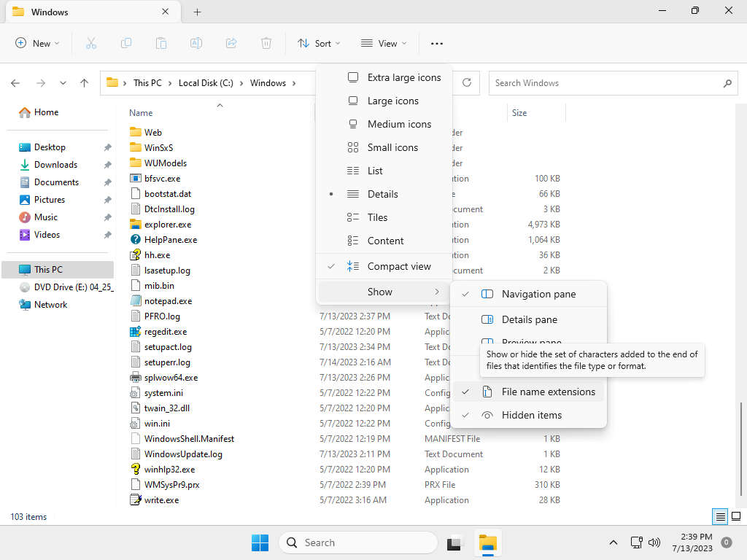Image resolution: width=747 pixels, height=560 pixels.
Task: Sort by the Name column header
Action: click(x=141, y=113)
